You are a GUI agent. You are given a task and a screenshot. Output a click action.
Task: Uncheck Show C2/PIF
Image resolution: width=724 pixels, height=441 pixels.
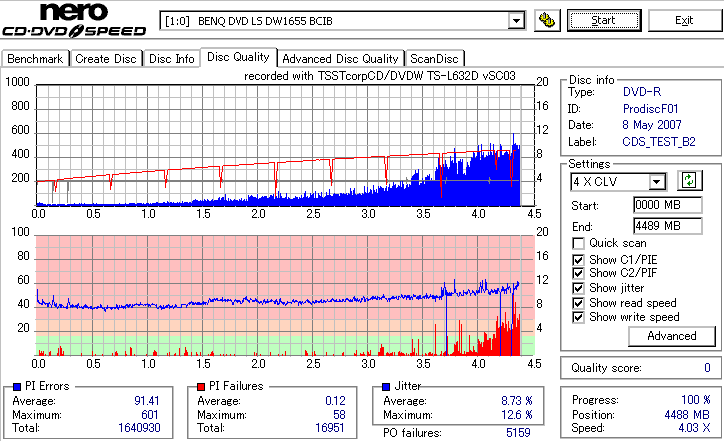(x=578, y=273)
